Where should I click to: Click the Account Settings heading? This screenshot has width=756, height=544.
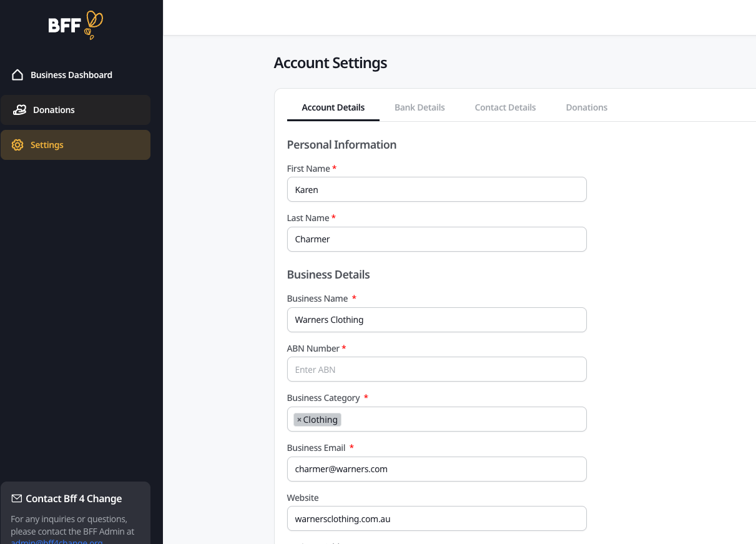pyautogui.click(x=330, y=63)
